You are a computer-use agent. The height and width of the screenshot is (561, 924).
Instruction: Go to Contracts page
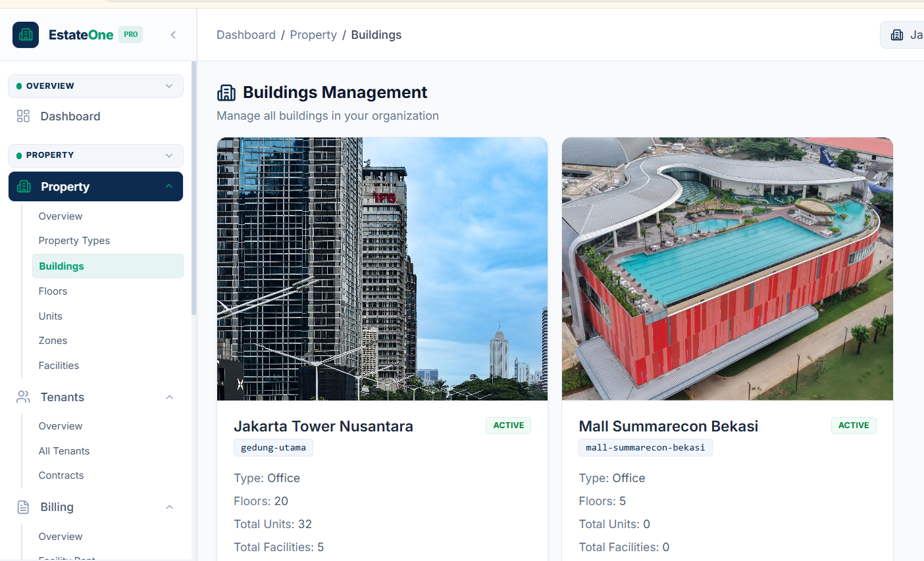click(61, 476)
